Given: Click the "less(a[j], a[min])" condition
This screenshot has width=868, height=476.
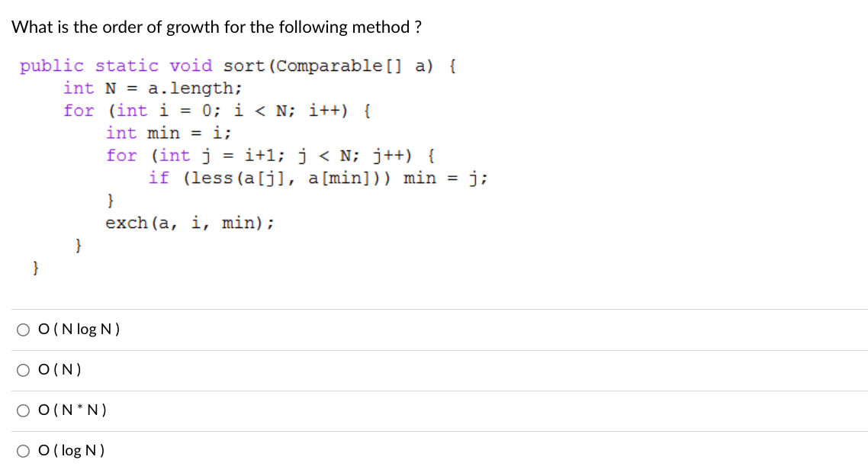Looking at the screenshot, I should [286, 178].
